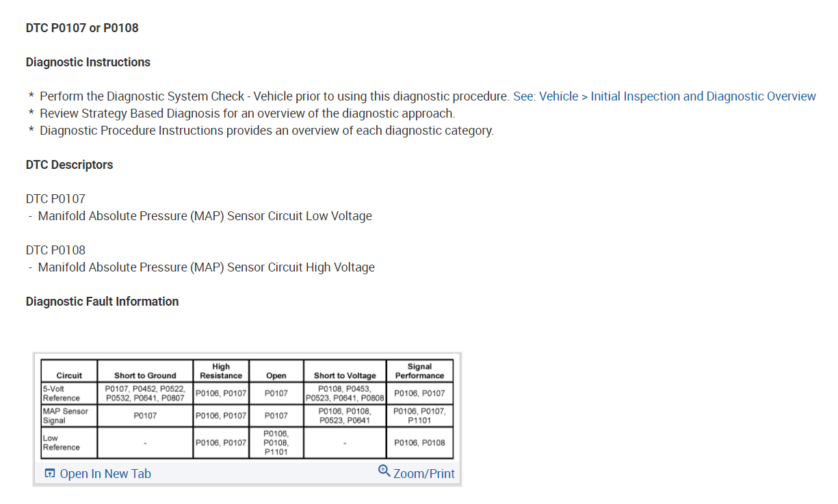Select the 'DTC P0107 or P0108' page title

[82, 28]
